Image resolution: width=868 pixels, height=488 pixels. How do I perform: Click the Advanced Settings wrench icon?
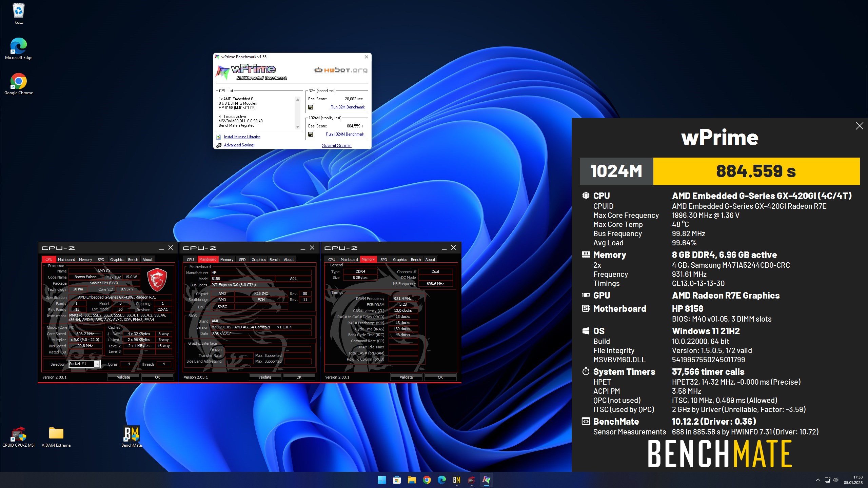[219, 145]
